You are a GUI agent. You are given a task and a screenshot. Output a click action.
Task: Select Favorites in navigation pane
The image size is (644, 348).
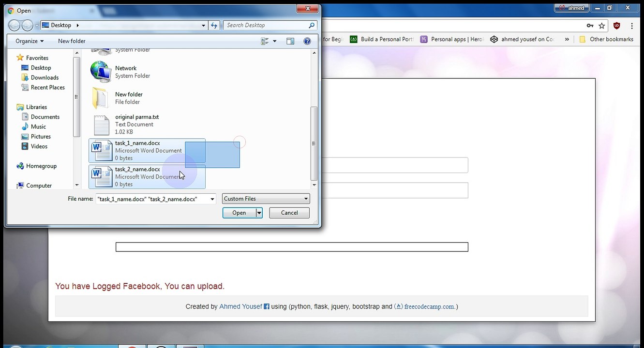point(37,58)
